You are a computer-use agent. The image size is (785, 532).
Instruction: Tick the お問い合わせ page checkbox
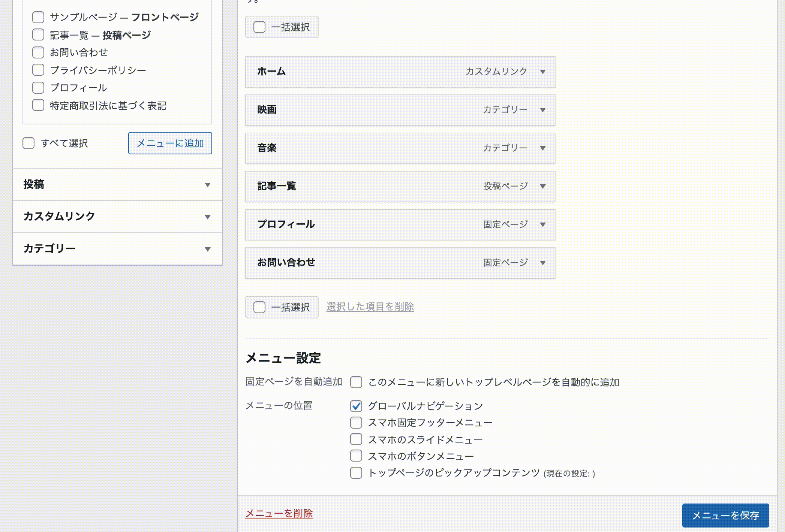point(38,52)
